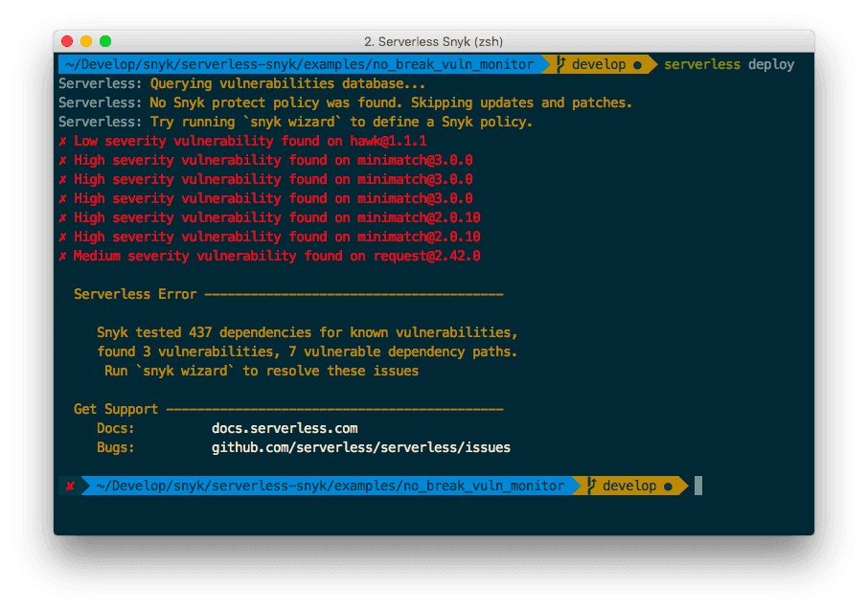Click the window title Serverless Snyk (zsh)

433,41
